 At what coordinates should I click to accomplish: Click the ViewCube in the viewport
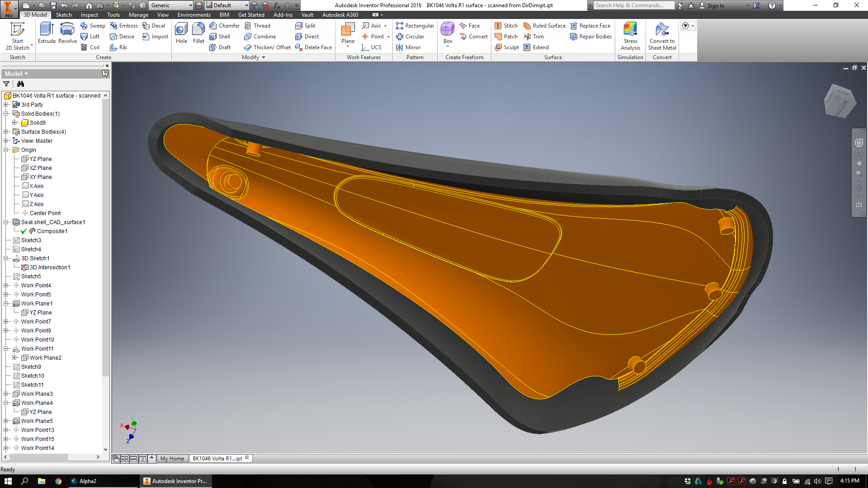[x=840, y=101]
